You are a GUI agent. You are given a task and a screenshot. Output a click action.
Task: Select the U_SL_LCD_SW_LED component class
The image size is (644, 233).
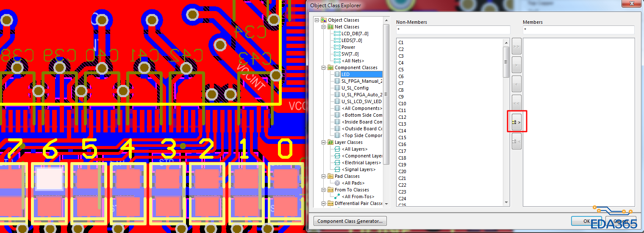click(x=361, y=101)
